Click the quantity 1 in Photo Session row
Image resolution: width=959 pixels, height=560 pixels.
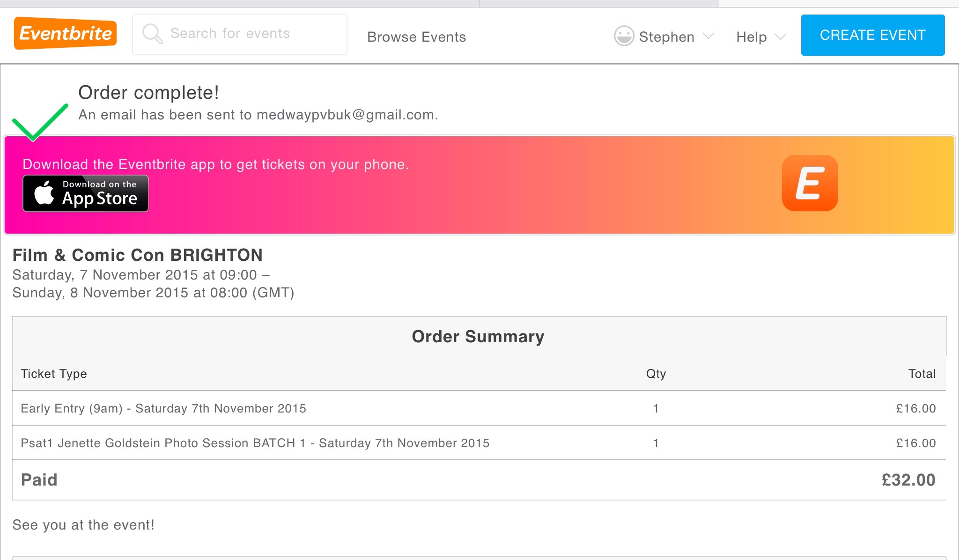tap(656, 443)
